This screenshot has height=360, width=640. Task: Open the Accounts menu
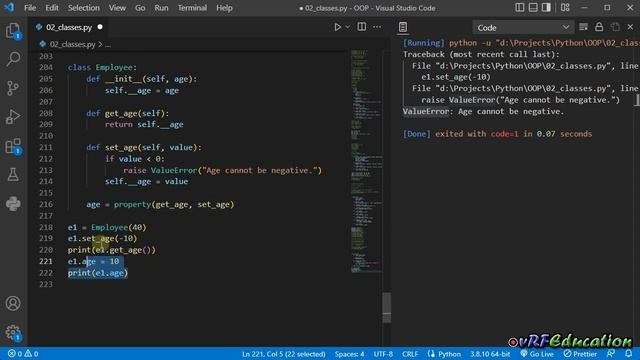click(x=13, y=303)
